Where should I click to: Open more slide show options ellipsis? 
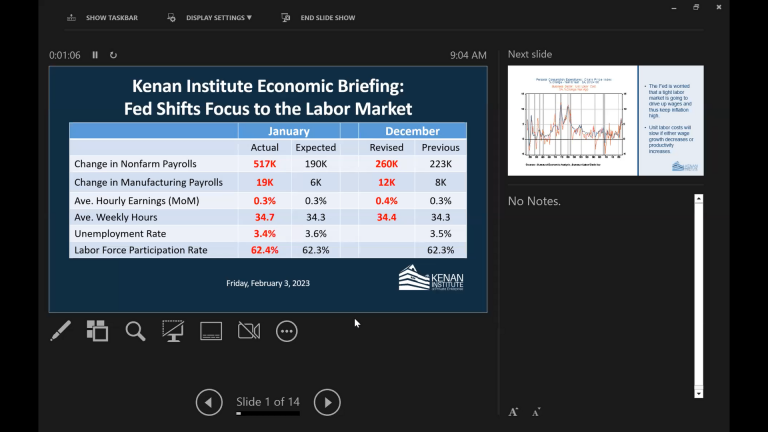[x=287, y=331]
